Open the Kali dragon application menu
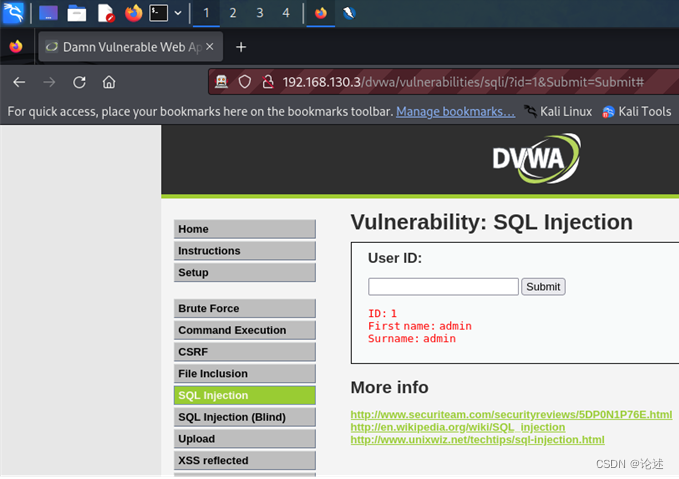This screenshot has width=679, height=479. 13,13
